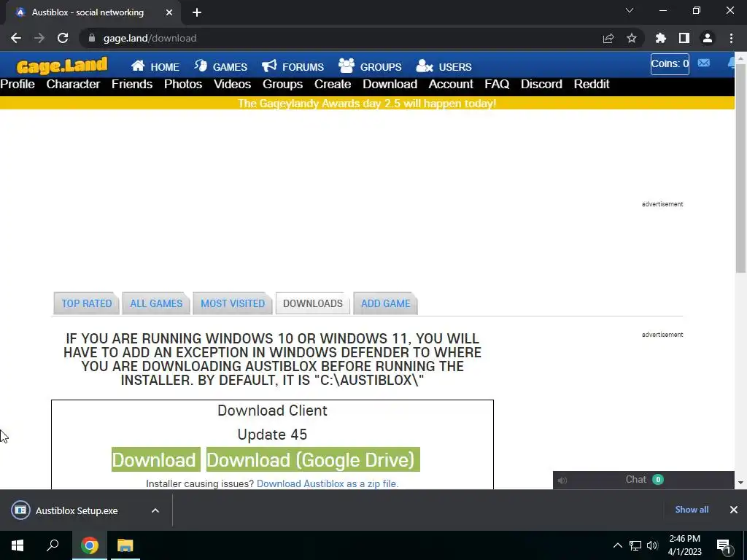
Task: Click Chrome icon in taskbar
Action: pos(90,545)
